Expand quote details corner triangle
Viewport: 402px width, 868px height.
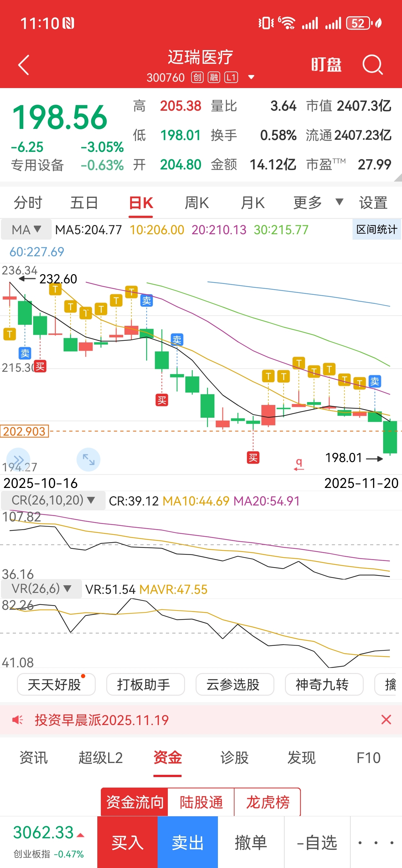pos(398,177)
